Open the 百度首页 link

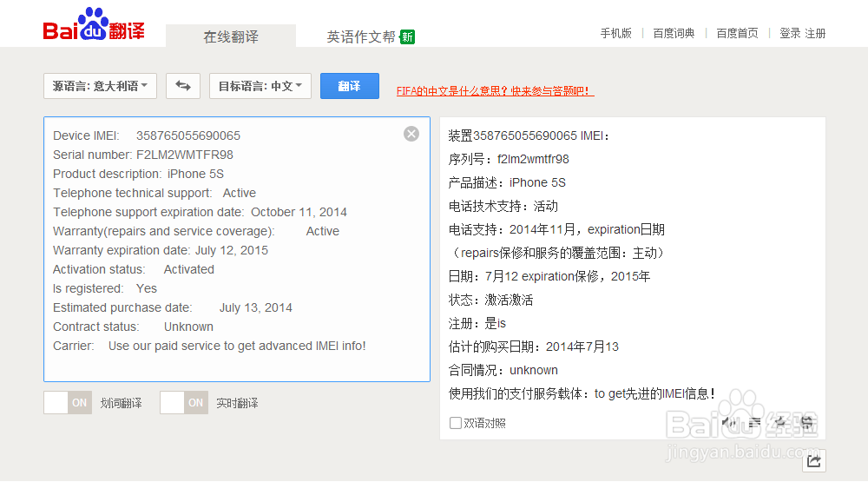click(737, 33)
